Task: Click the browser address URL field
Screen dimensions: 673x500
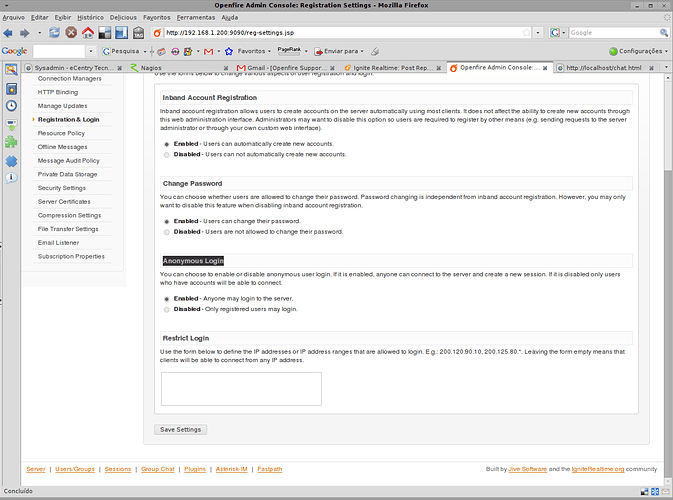Action: click(343, 33)
